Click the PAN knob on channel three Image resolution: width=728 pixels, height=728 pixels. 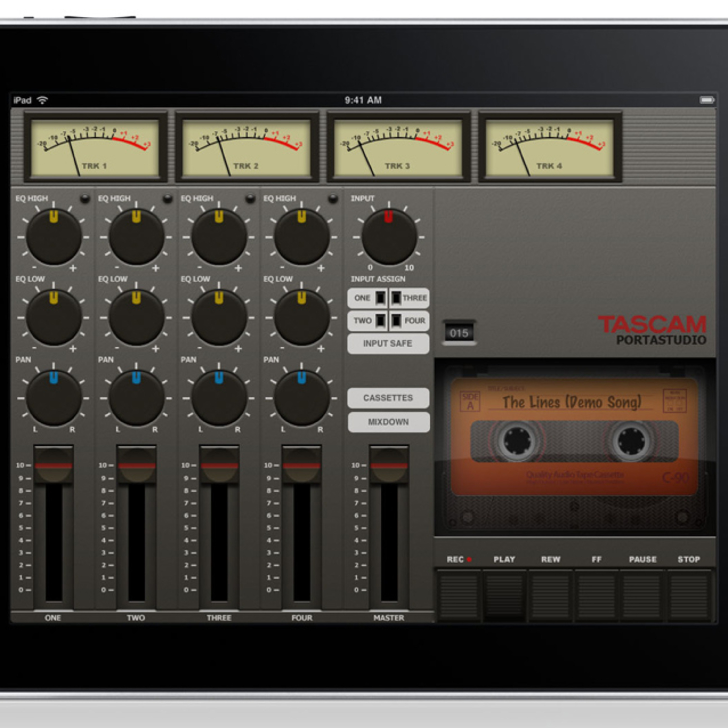pyautogui.click(x=219, y=398)
